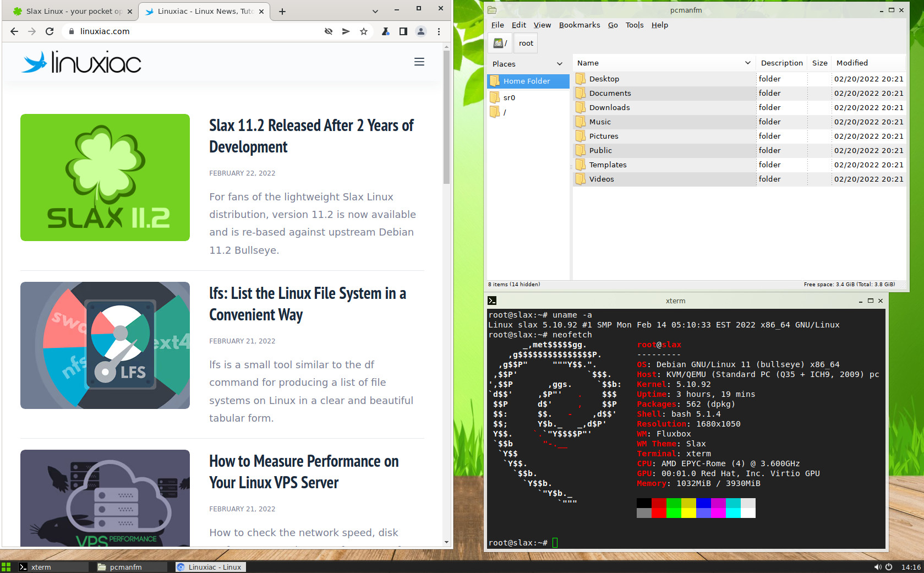Bookmark this page with the star icon
This screenshot has height=573, width=924.
pos(364,31)
